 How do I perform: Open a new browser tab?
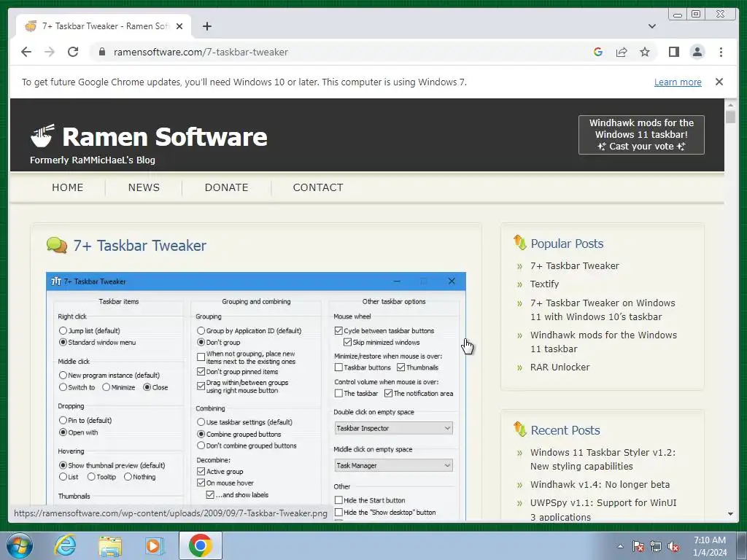tap(206, 26)
